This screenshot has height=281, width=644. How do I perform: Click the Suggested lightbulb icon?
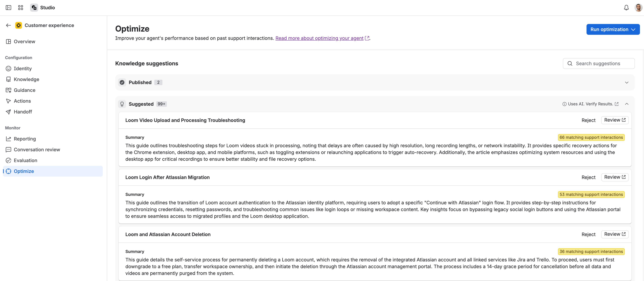[122, 104]
